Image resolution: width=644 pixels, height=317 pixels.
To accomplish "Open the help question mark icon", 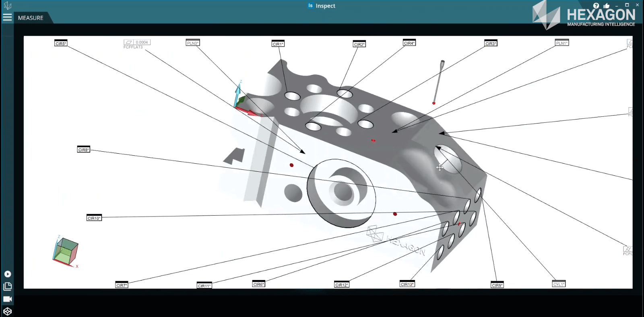I will point(596,6).
